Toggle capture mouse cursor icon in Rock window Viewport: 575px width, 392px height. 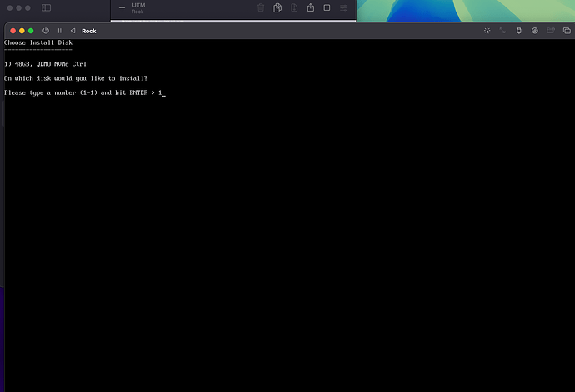487,31
